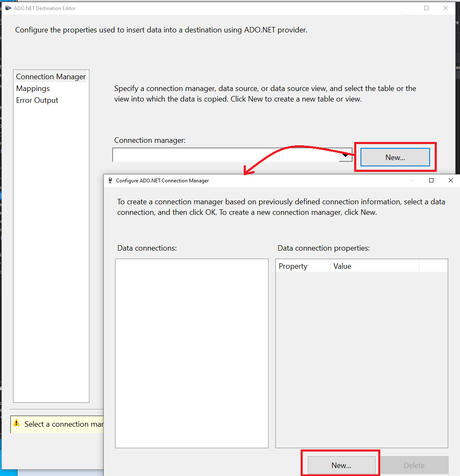
Task: Close the ADO.NET Destination Editor window
Action: click(x=445, y=8)
